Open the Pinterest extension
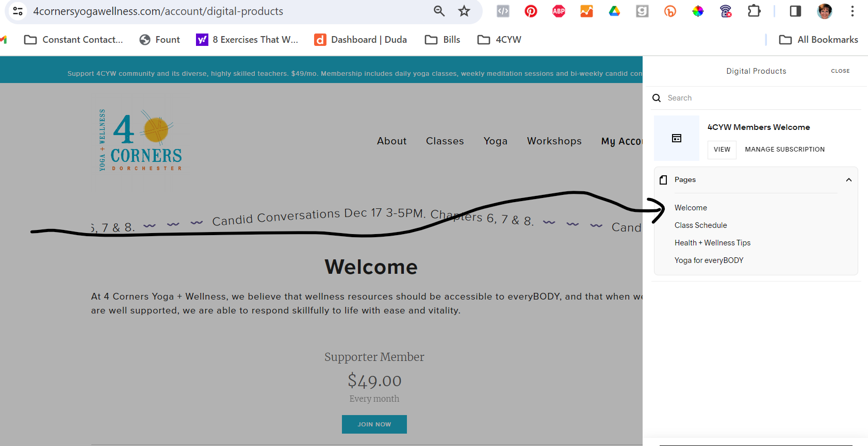868x446 pixels. pyautogui.click(x=531, y=11)
